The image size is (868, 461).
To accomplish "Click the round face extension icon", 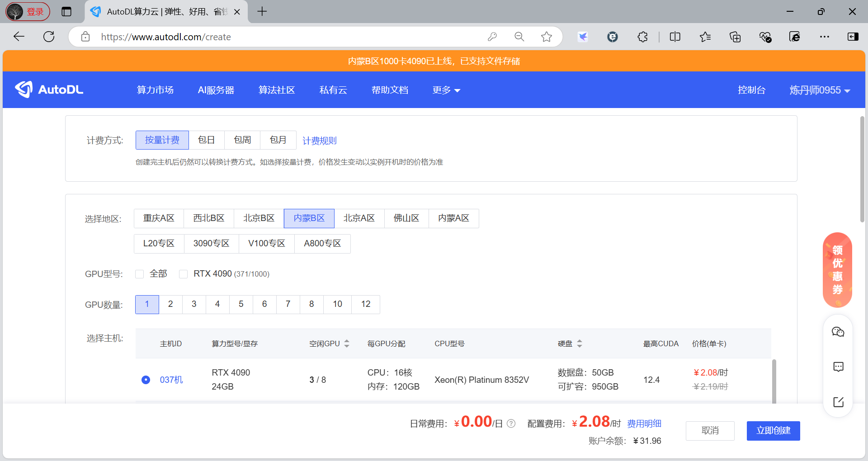I will 613,37.
